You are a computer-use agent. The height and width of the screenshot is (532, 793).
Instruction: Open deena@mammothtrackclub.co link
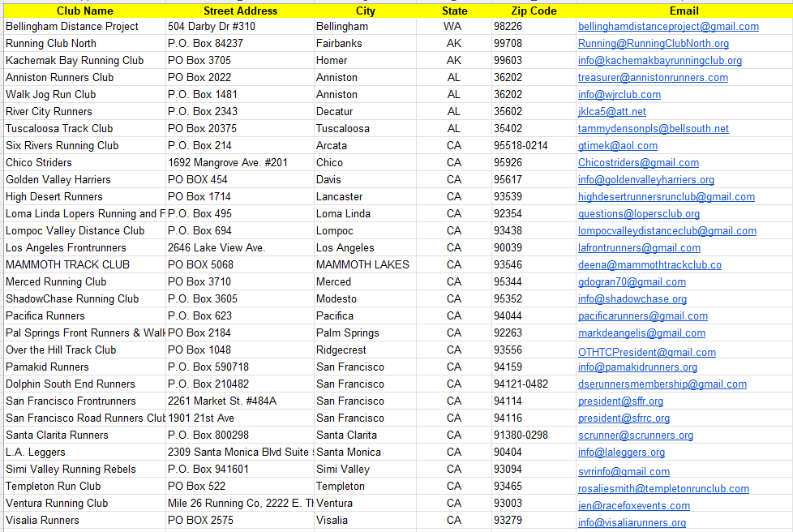coord(649,265)
